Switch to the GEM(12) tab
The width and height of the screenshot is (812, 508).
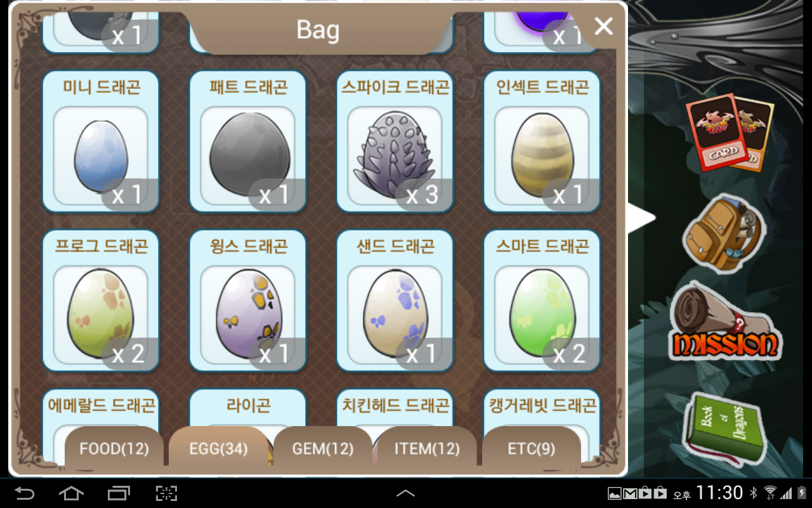323,449
